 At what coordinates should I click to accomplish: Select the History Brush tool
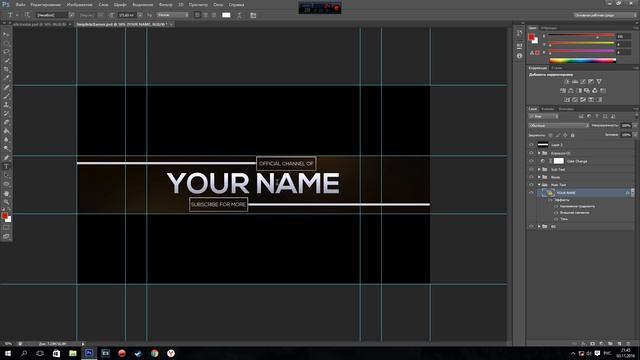6,113
